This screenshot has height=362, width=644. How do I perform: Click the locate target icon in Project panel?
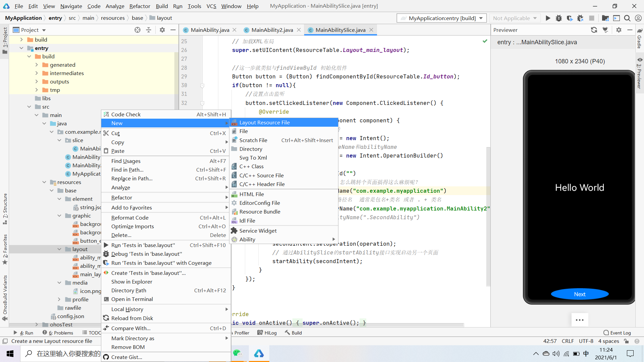(x=138, y=30)
